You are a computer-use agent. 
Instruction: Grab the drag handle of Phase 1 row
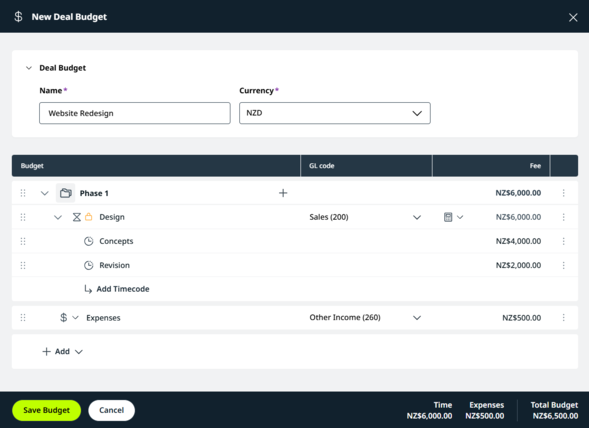(23, 193)
